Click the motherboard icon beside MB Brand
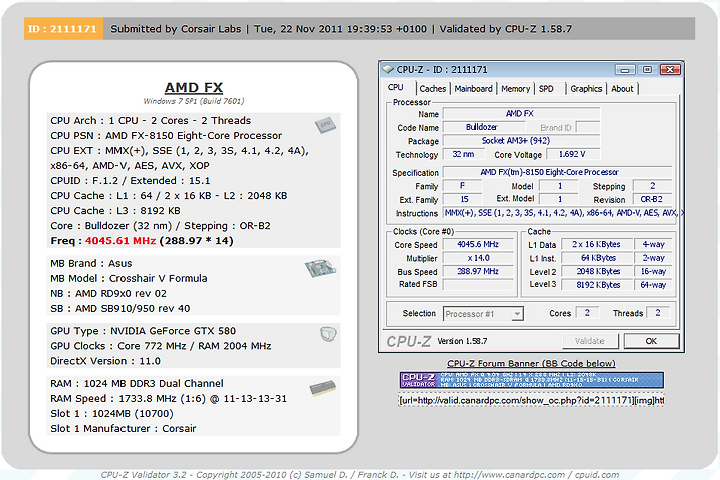 pyautogui.click(x=321, y=268)
